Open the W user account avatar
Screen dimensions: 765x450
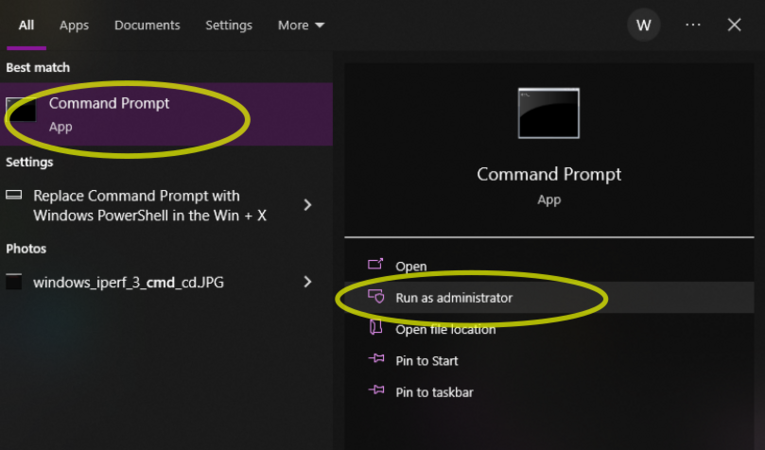coord(643,25)
